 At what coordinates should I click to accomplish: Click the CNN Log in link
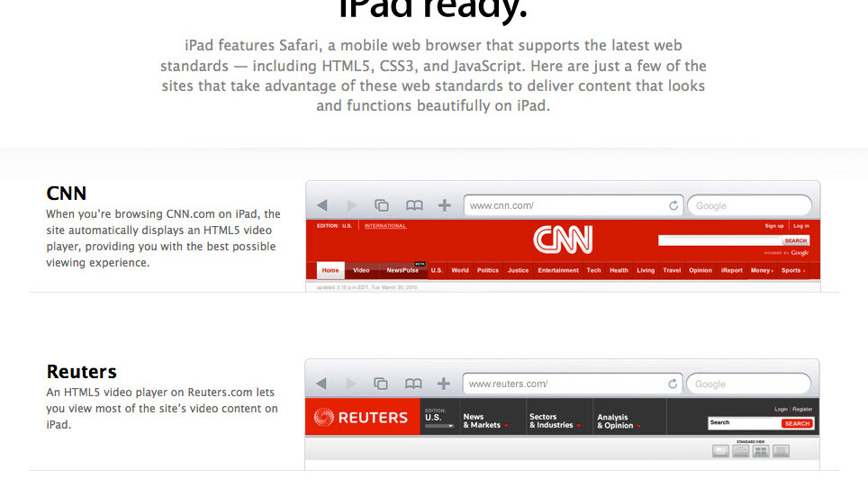tap(801, 226)
